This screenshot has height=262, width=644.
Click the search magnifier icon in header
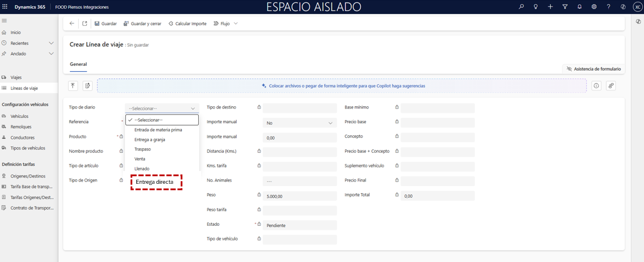pyautogui.click(x=521, y=6)
